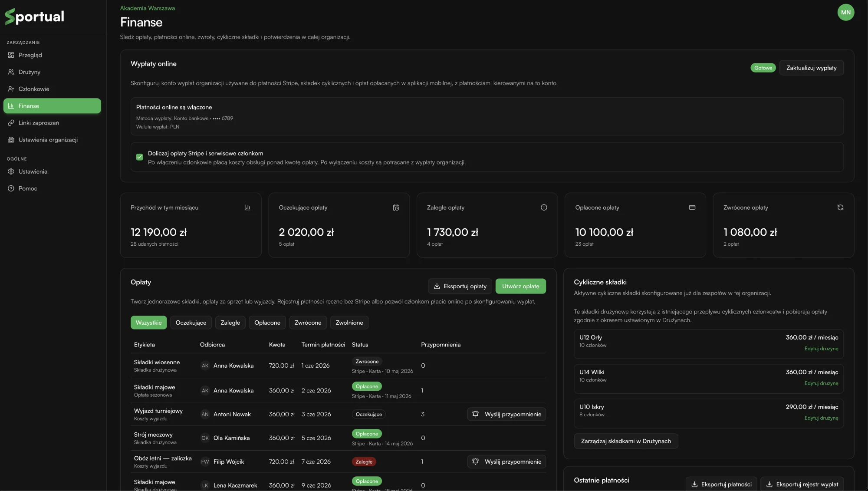This screenshot has height=491, width=868.
Task: Edit the U12 Orły team
Action: coord(821,349)
